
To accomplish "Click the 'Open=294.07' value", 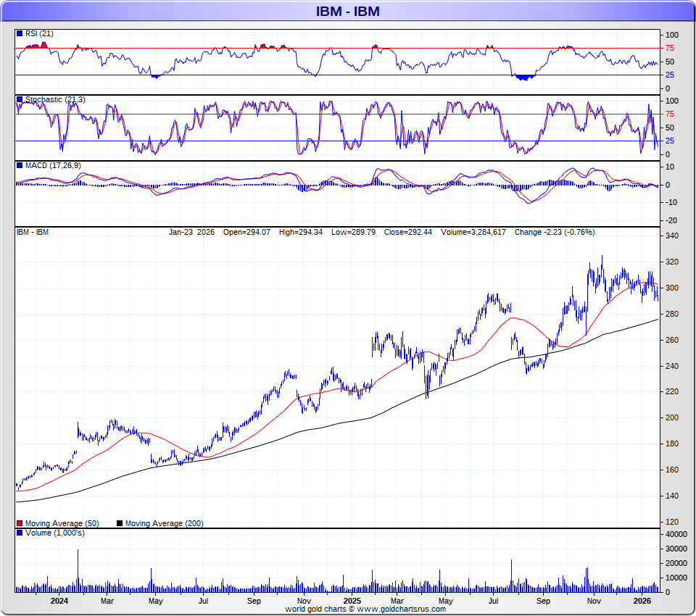I will pyautogui.click(x=246, y=232).
